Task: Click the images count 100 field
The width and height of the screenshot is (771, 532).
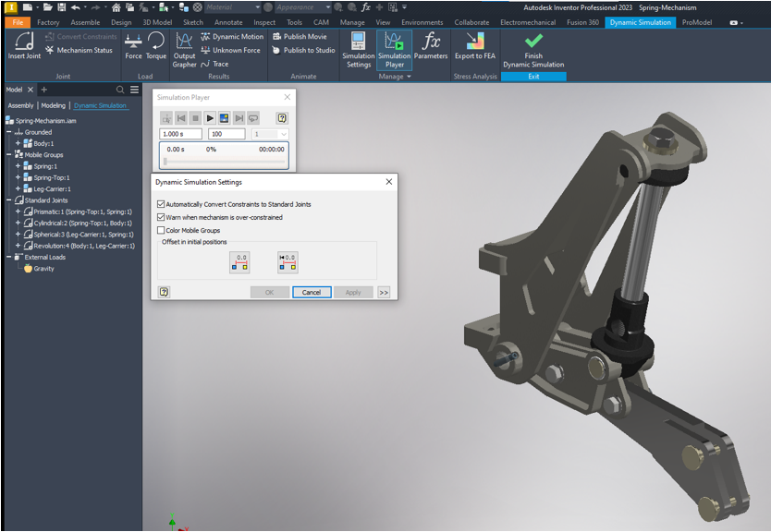Action: pyautogui.click(x=226, y=134)
